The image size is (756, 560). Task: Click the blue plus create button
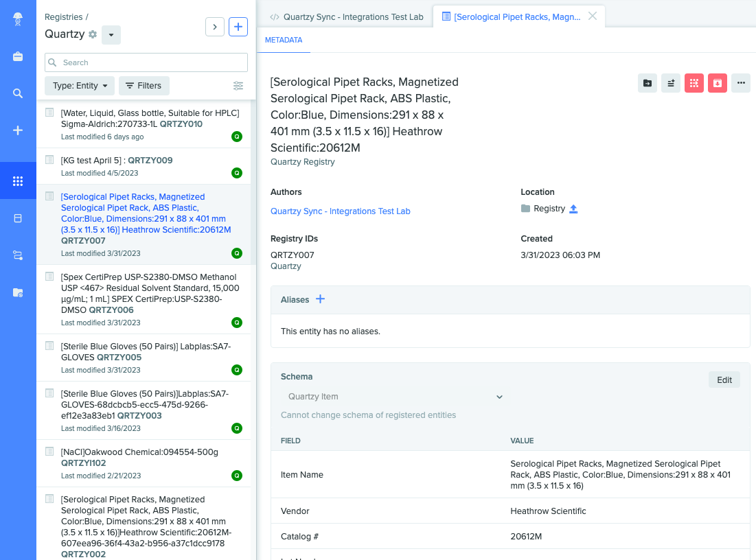tap(238, 27)
